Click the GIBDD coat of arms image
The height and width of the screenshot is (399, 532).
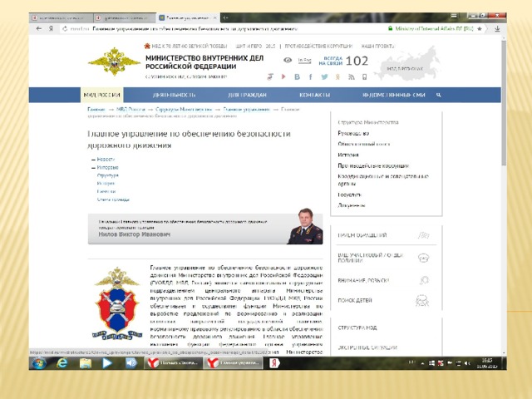tap(117, 303)
